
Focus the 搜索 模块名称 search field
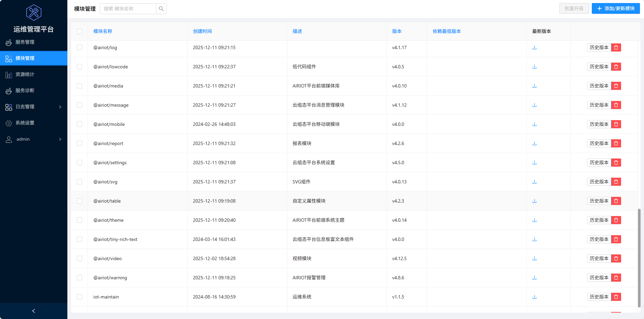click(x=128, y=9)
